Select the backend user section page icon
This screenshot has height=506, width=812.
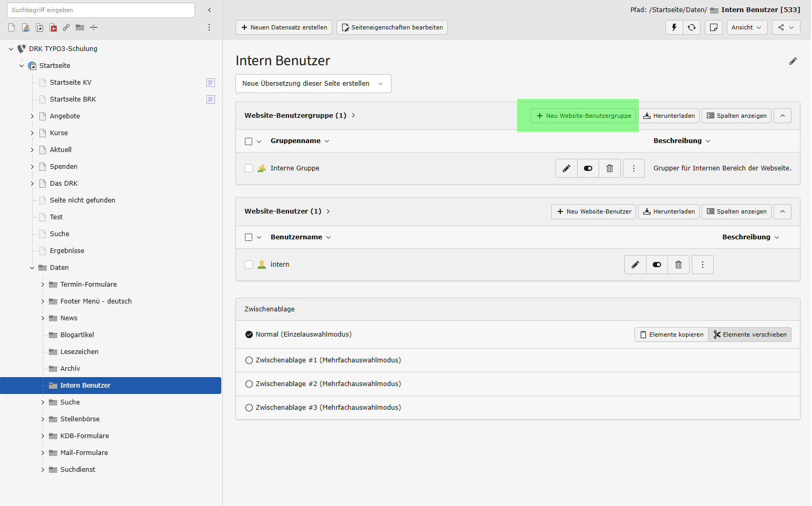pos(25,27)
